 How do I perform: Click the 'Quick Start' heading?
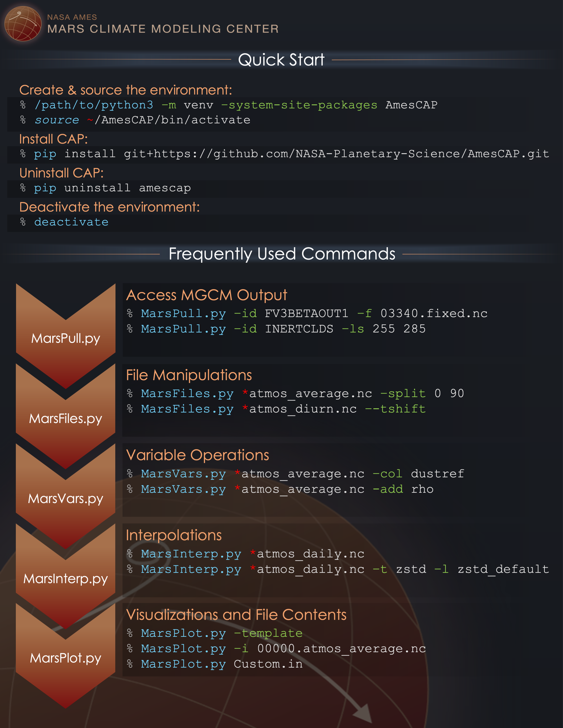[281, 60]
